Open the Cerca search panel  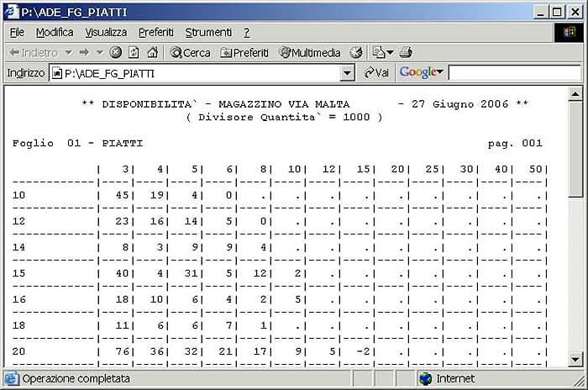click(x=190, y=52)
